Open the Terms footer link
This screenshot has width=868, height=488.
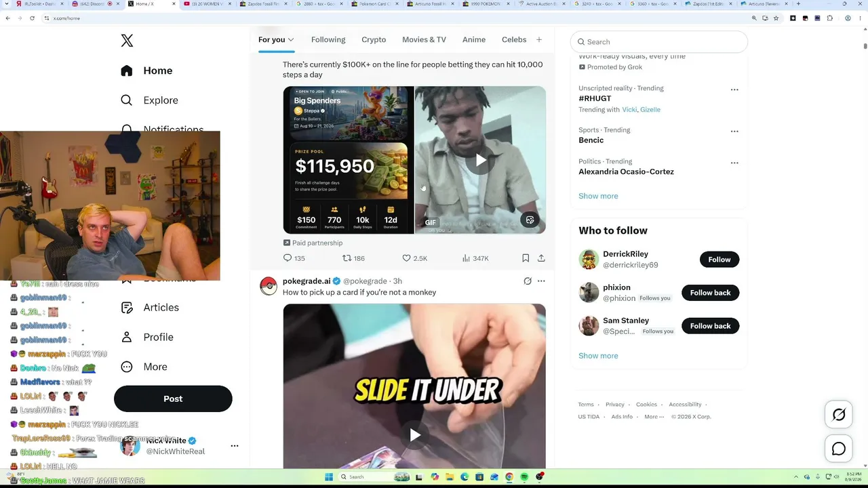586,405
